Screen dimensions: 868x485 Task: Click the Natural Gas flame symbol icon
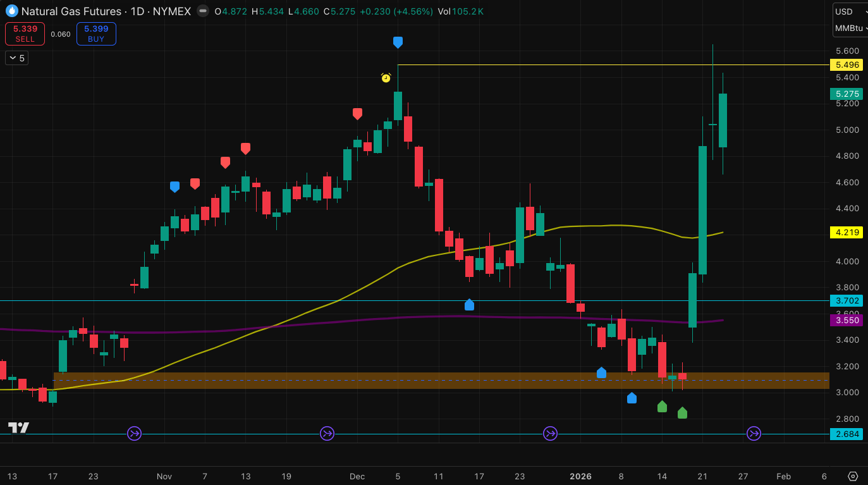(11, 11)
